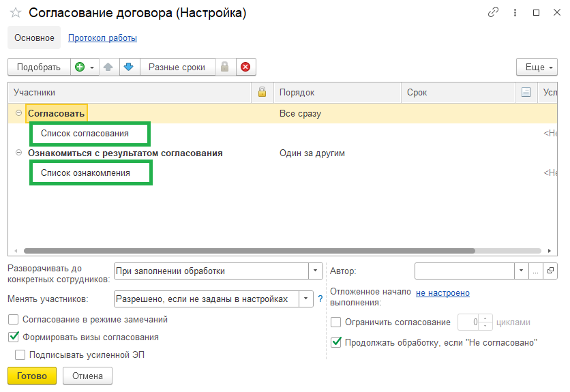Click the question mark help icon
Viewport: 570px width, 392px height.
tap(320, 299)
